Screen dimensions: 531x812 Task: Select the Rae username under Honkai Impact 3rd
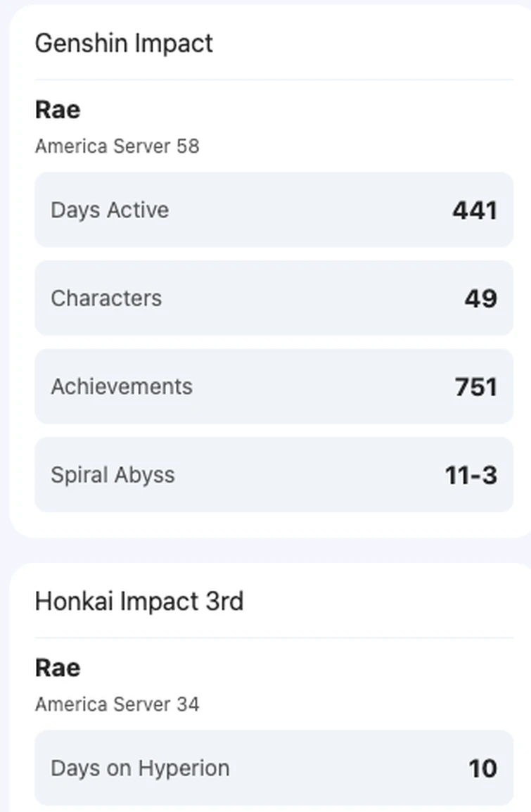click(x=58, y=668)
